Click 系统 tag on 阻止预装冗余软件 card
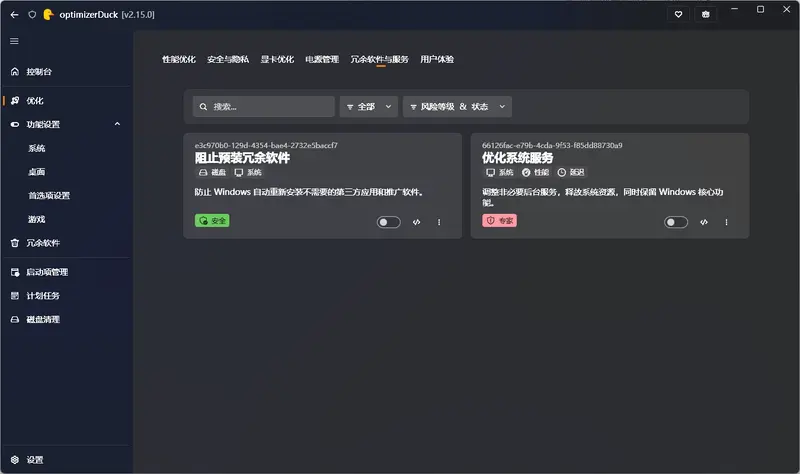Viewport: 800px width, 474px height. click(248, 172)
